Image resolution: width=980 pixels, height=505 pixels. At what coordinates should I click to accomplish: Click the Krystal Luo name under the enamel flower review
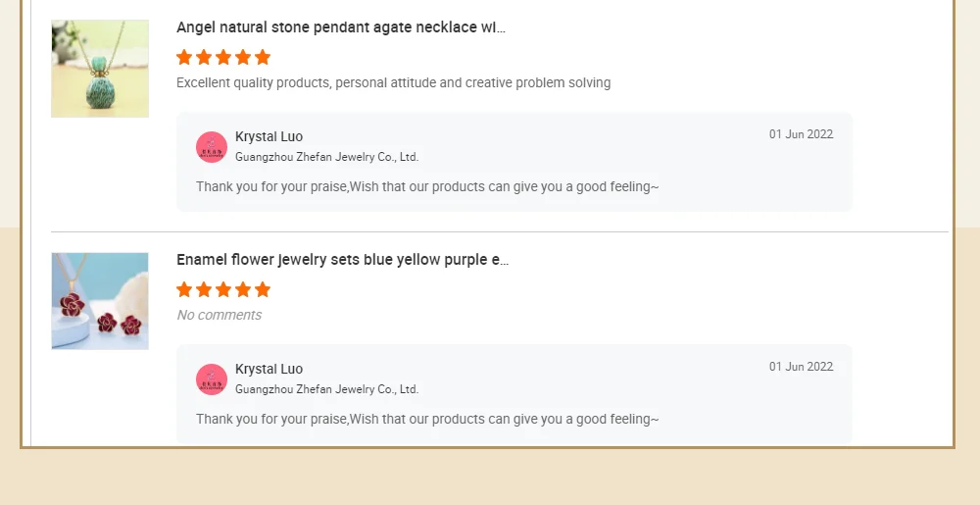269,369
